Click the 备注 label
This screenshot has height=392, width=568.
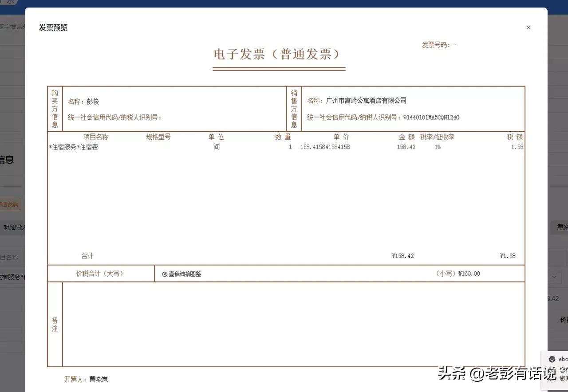pyautogui.click(x=55, y=325)
